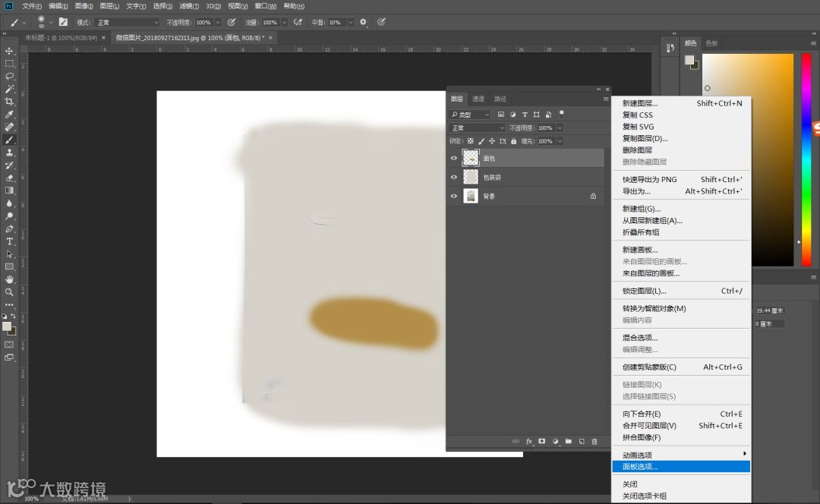The height and width of the screenshot is (504, 820).
Task: Select the History Brush tool
Action: tap(9, 165)
